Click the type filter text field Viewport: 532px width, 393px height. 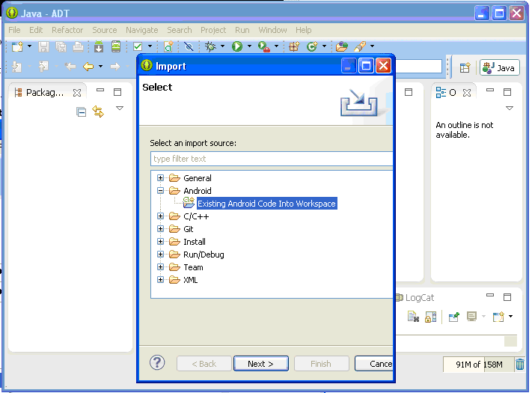tap(272, 159)
